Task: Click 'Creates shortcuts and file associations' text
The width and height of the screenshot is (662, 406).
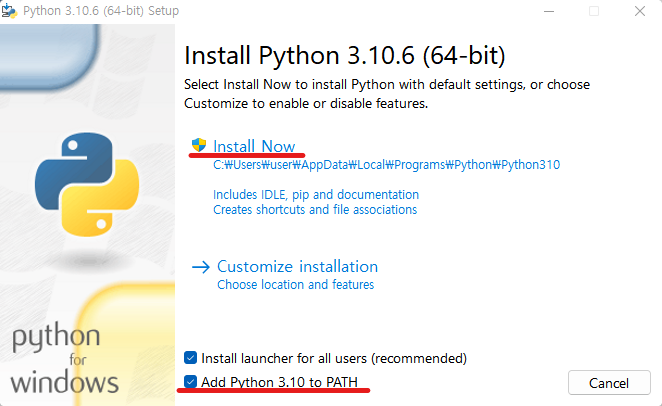Action: (x=315, y=210)
